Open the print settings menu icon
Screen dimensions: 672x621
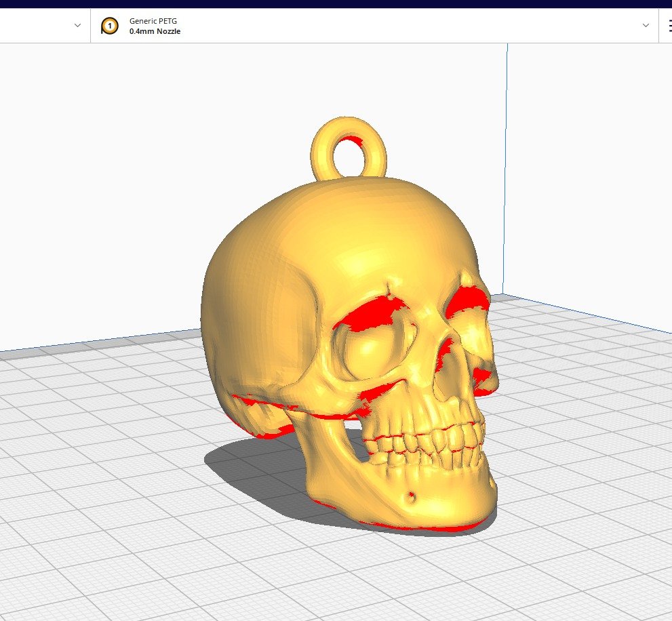[669, 26]
